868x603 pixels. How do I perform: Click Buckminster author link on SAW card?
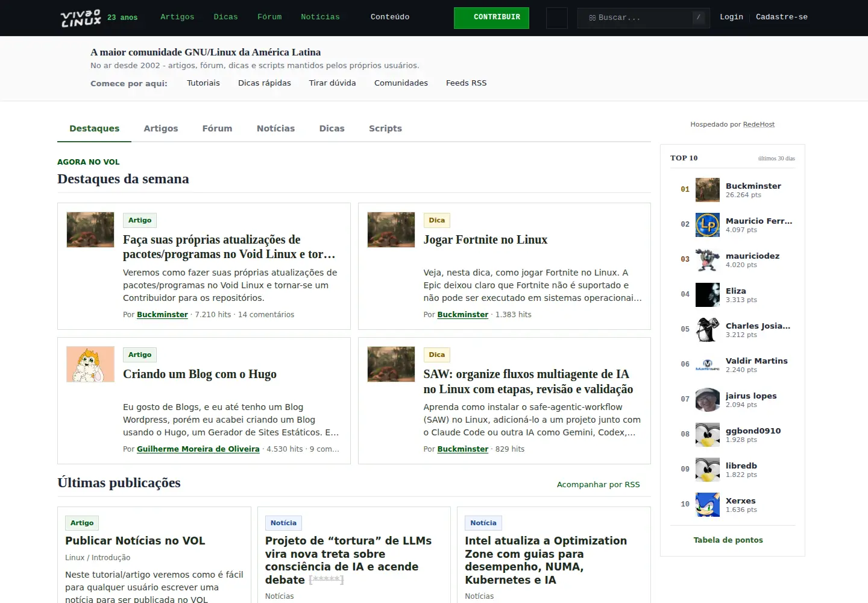(x=463, y=449)
